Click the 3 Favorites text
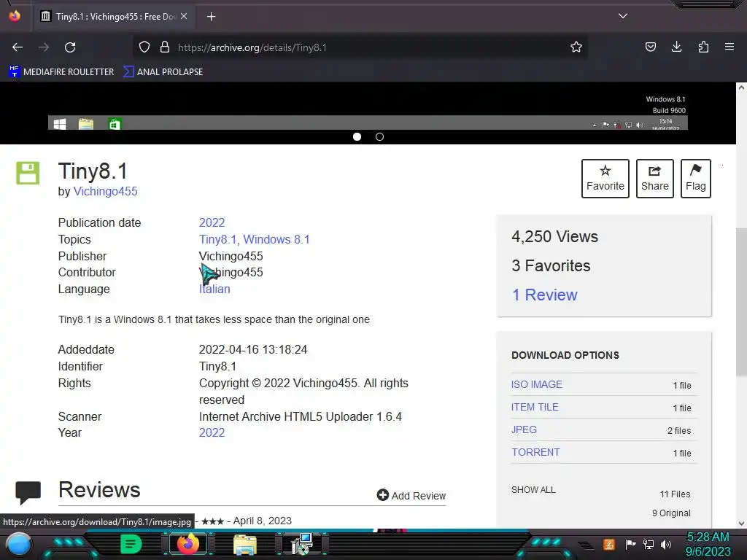The height and width of the screenshot is (560, 747). pyautogui.click(x=551, y=265)
